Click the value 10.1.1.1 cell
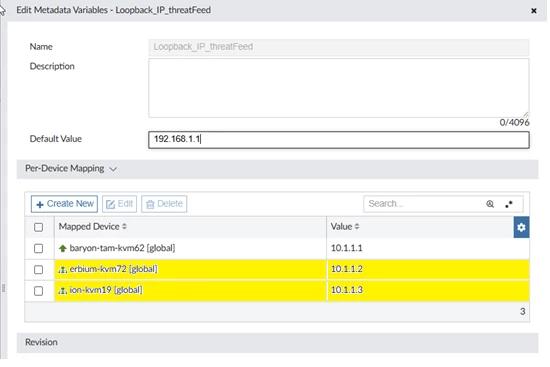Screen dimensions: 550x367 point(428,248)
